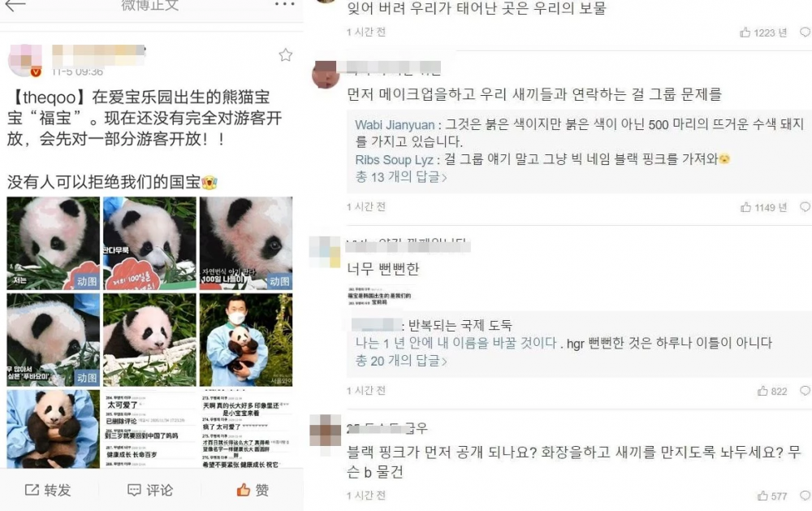This screenshot has height=511, width=812.
Task: Open the 评论 comment button
Action: (150, 490)
